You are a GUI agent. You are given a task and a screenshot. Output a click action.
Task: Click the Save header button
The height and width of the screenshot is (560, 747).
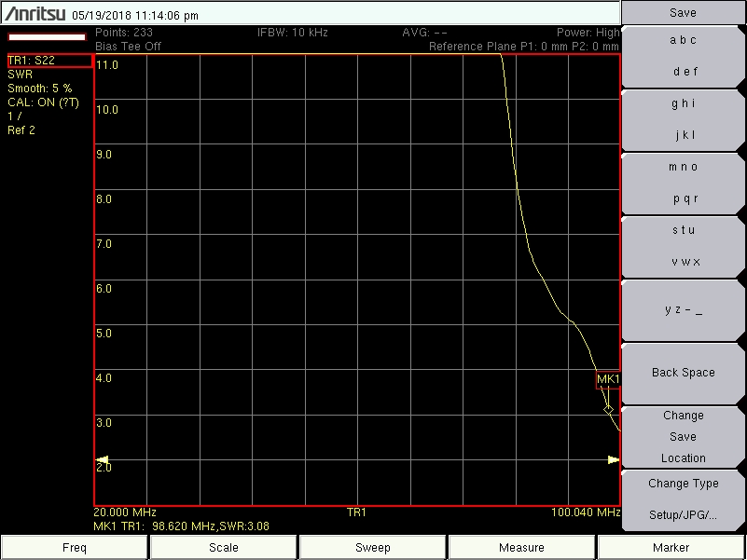(x=683, y=13)
